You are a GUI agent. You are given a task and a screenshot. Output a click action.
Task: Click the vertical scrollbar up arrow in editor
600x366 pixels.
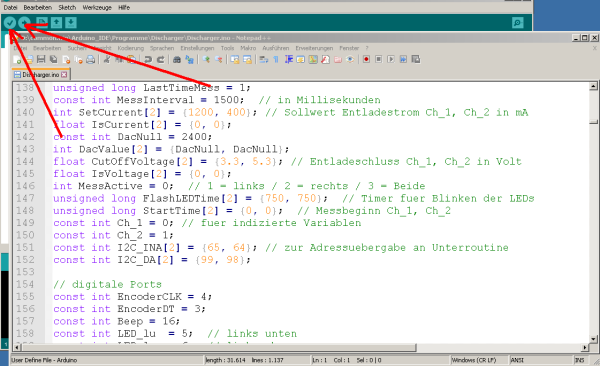click(x=593, y=86)
